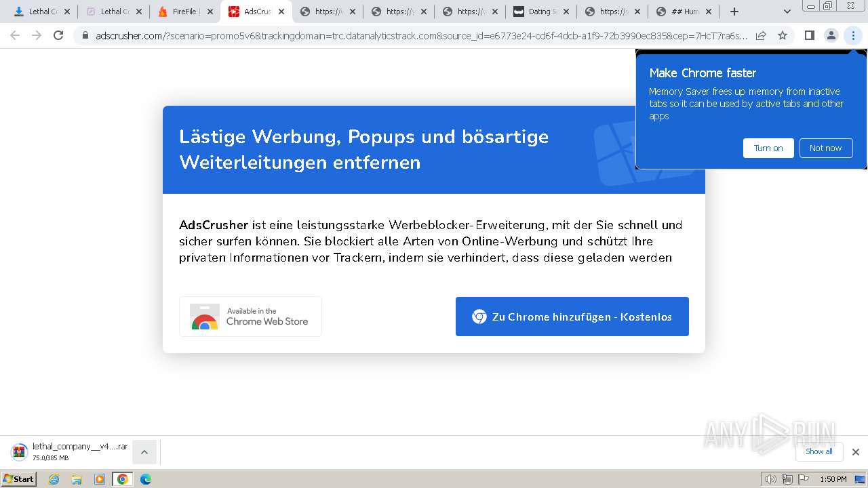Open the Chrome profile avatar menu
The width and height of the screenshot is (868, 488).
coord(831,35)
